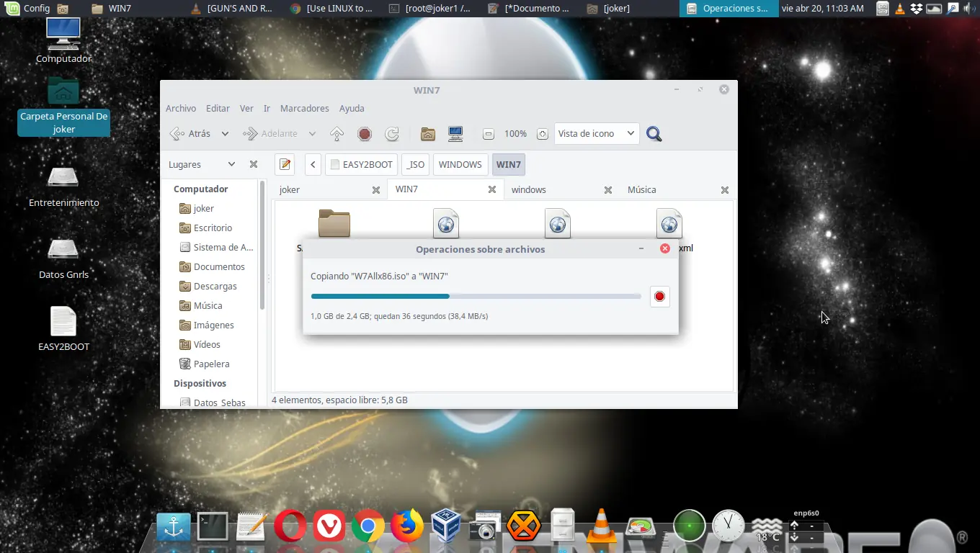Click the stop loading icon in toolbar
Screen dimensions: 980x553
click(365, 134)
